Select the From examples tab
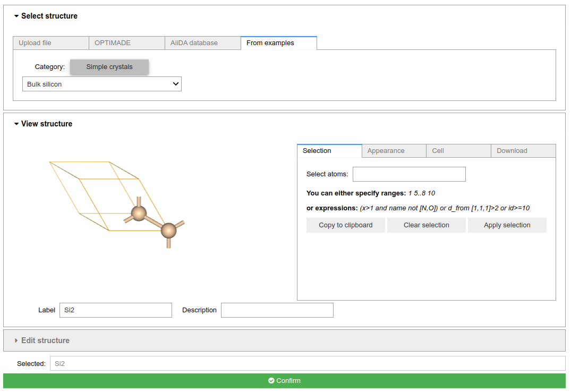This screenshot has height=392, width=571. [278, 43]
